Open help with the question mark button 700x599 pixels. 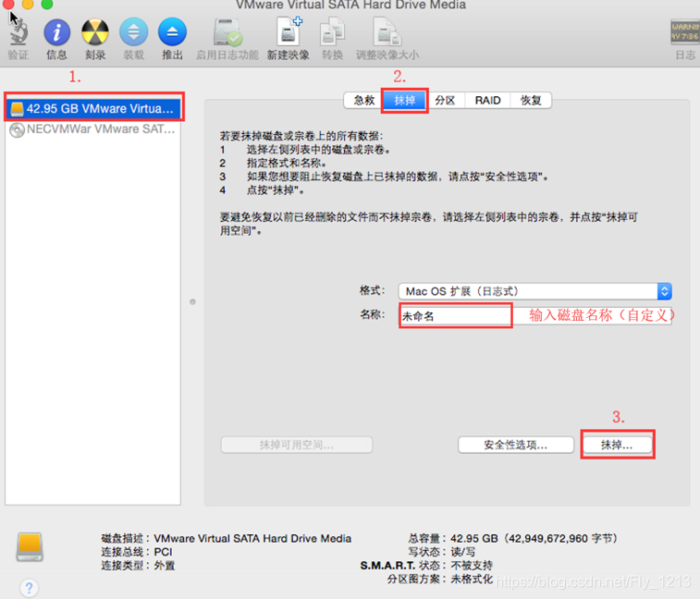pos(29,587)
